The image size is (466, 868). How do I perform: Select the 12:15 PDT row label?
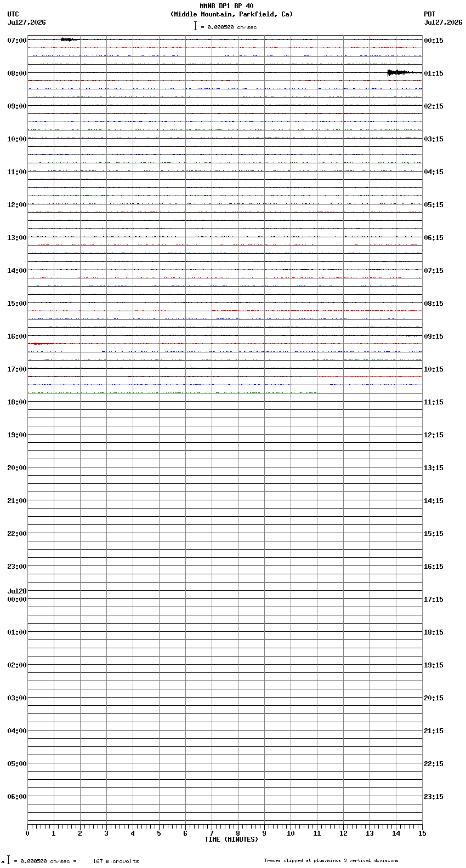pyautogui.click(x=434, y=435)
